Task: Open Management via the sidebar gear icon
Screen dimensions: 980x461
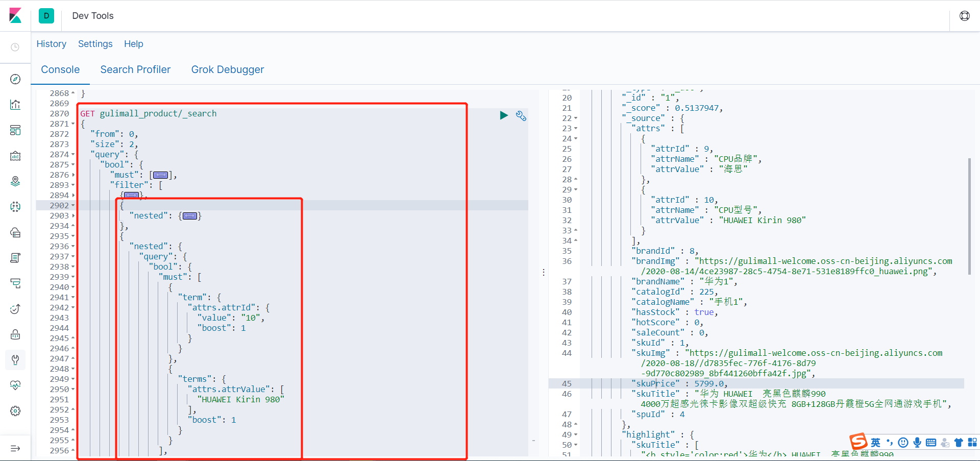Action: pos(15,411)
